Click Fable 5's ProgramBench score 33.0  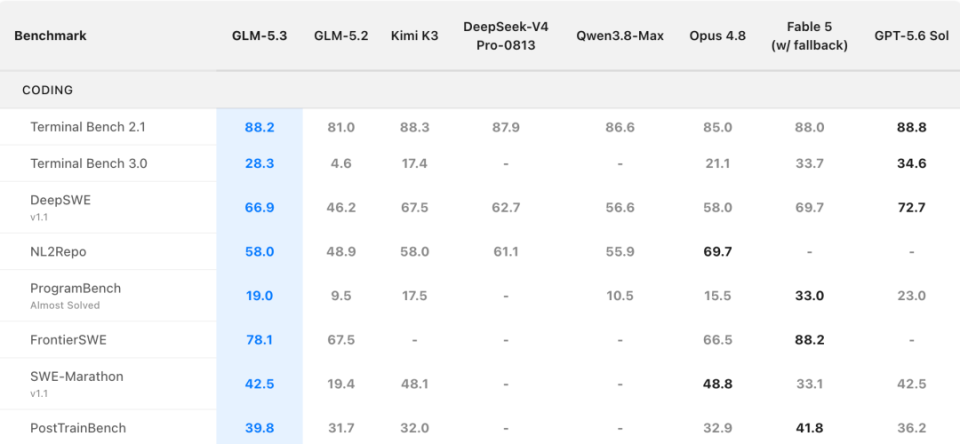tap(809, 296)
